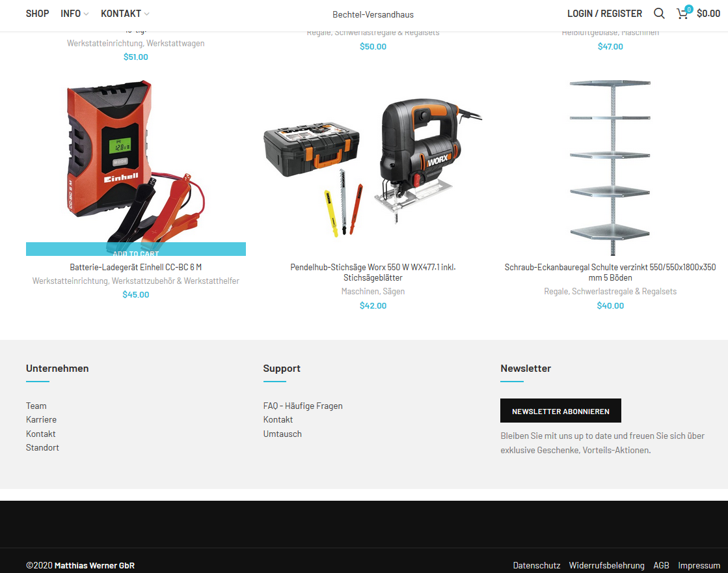
Task: Open Widerrufsbelehrung link
Action: coord(606,566)
